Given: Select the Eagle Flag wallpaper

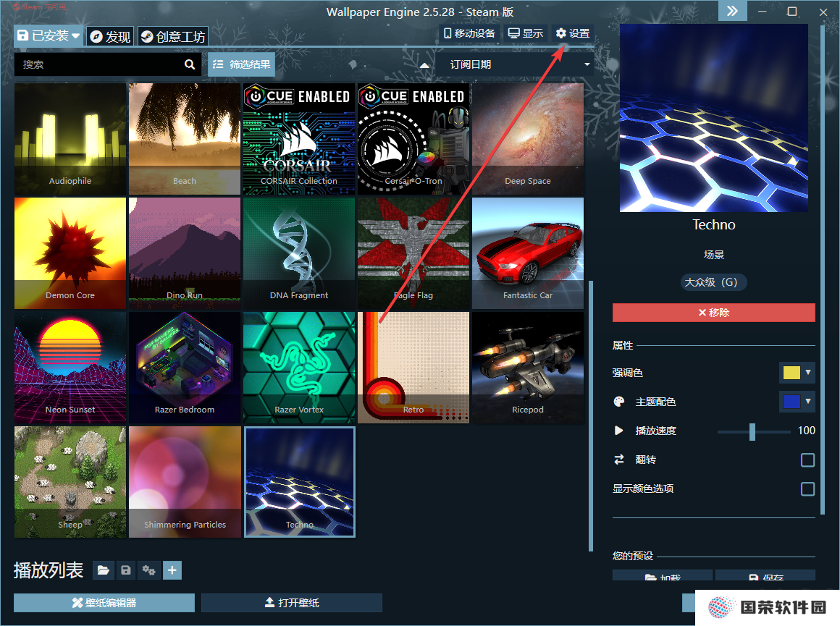Looking at the screenshot, I should tap(413, 253).
